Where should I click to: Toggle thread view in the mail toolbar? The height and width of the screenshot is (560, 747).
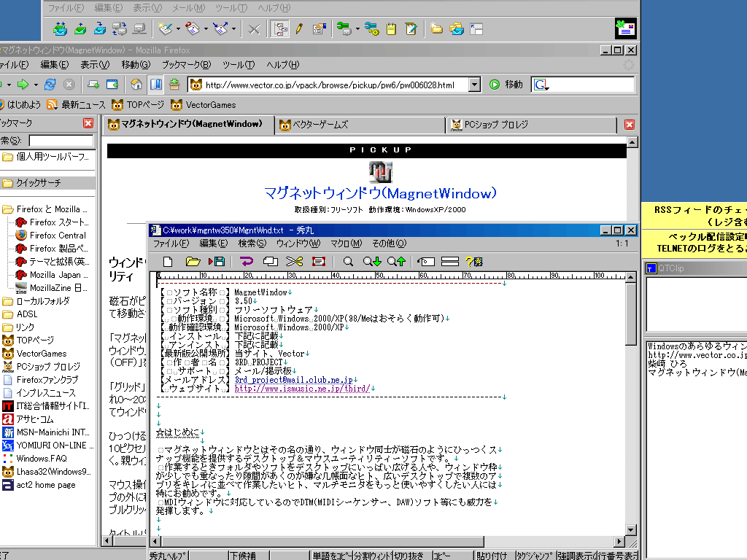pyautogui.click(x=279, y=29)
